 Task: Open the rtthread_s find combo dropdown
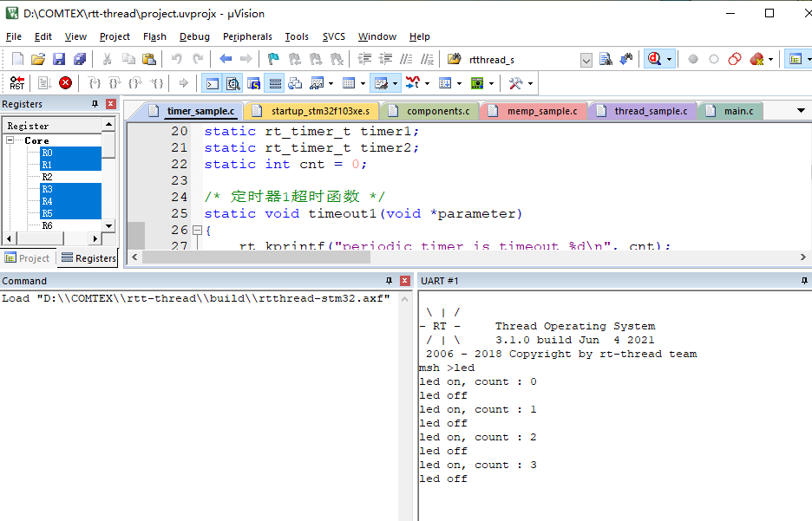(x=586, y=60)
